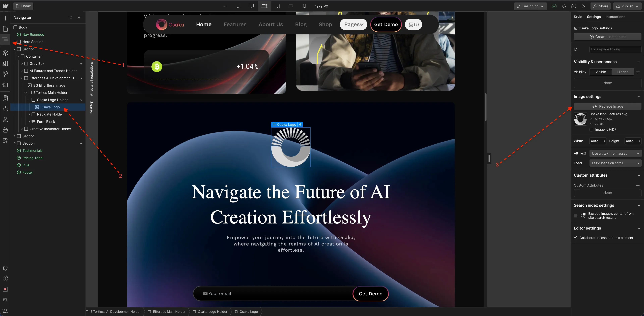644x316 pixels.
Task: Open the Home page tab
Action: [x=23, y=6]
